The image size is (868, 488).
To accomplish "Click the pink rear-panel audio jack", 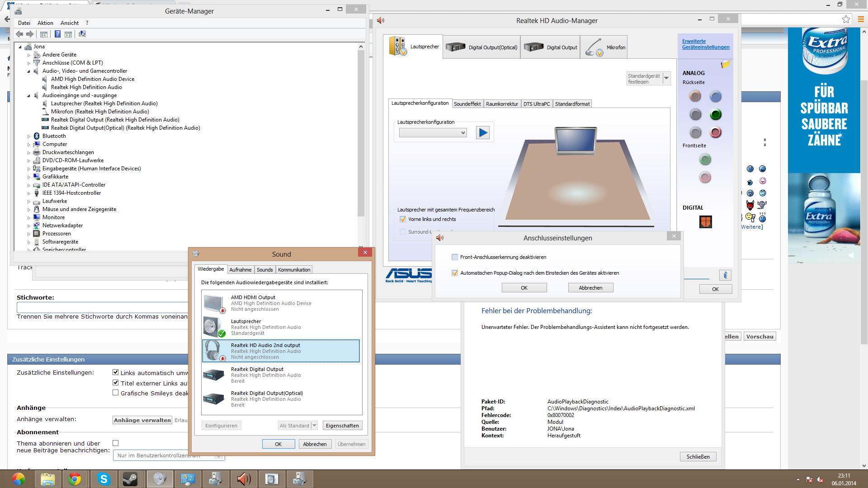I will [716, 133].
